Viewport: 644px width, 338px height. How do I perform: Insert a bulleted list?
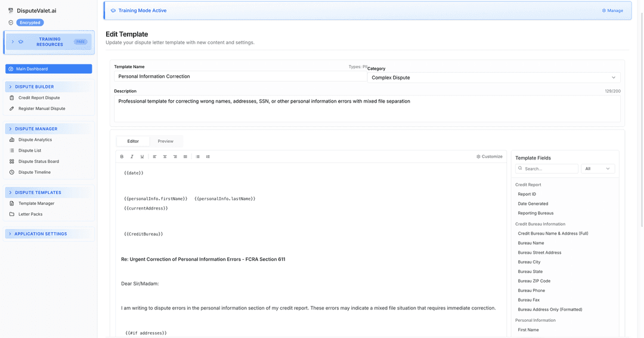(x=198, y=156)
